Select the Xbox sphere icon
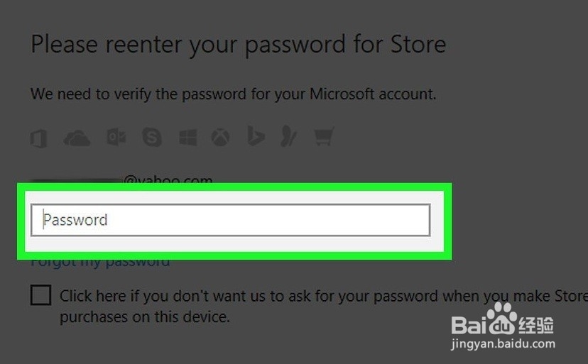 220,138
